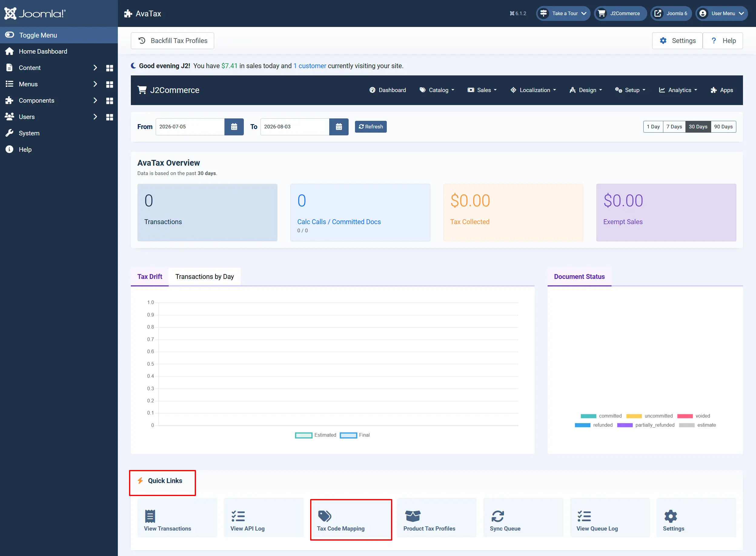Click the Calc Calls / Committed Docs card
The image size is (756, 556).
point(360,212)
